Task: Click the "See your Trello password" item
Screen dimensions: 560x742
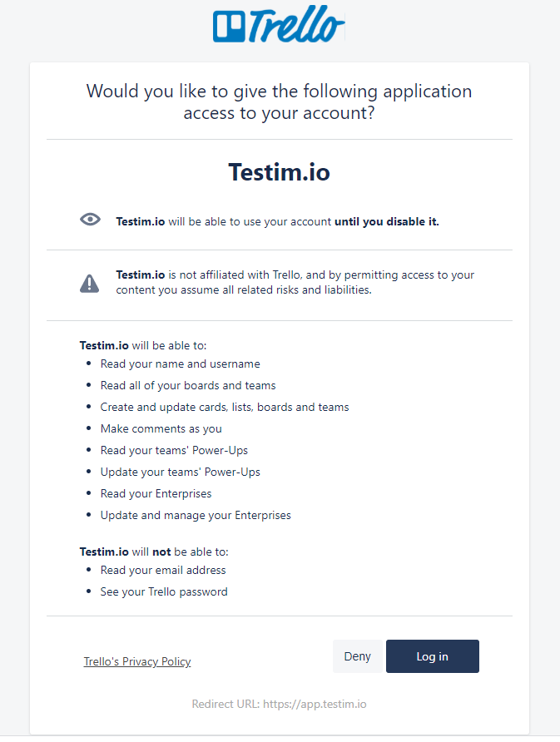Action: click(164, 592)
